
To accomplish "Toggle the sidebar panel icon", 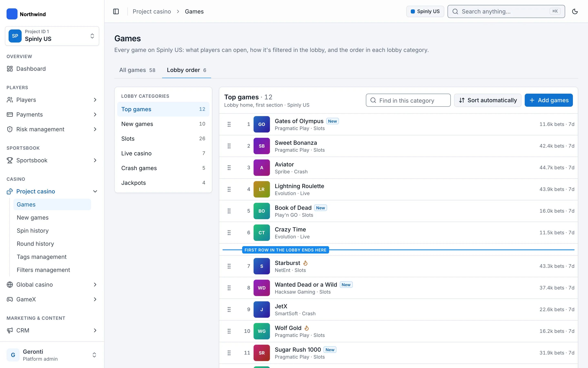I will point(116,11).
